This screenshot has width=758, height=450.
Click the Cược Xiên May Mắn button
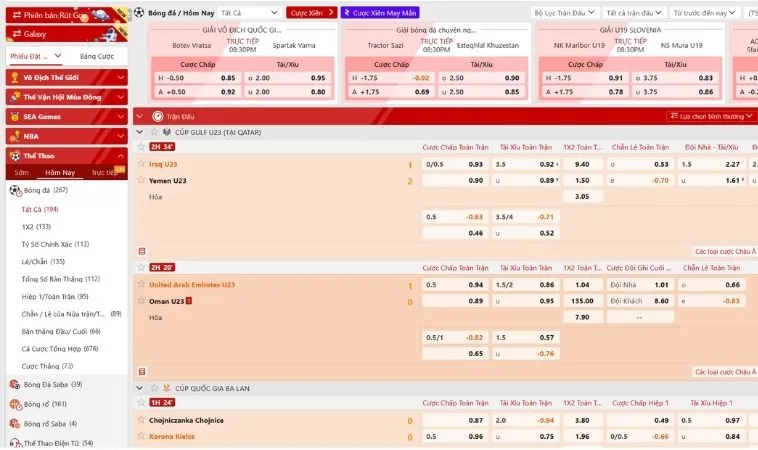point(380,13)
